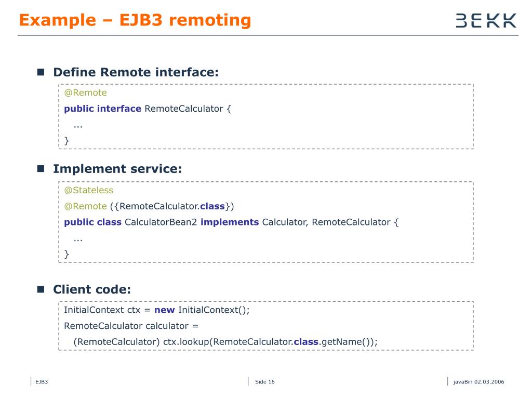Click the '@Remote' annotation above public interface
This screenshot has height=399, width=532.
(x=86, y=92)
